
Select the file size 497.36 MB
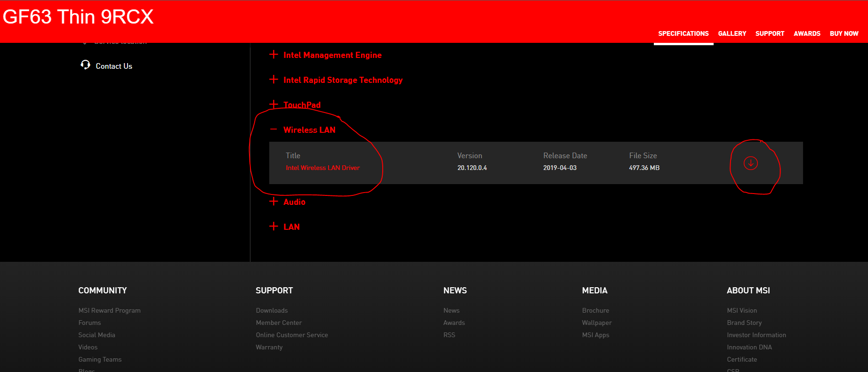click(x=644, y=168)
